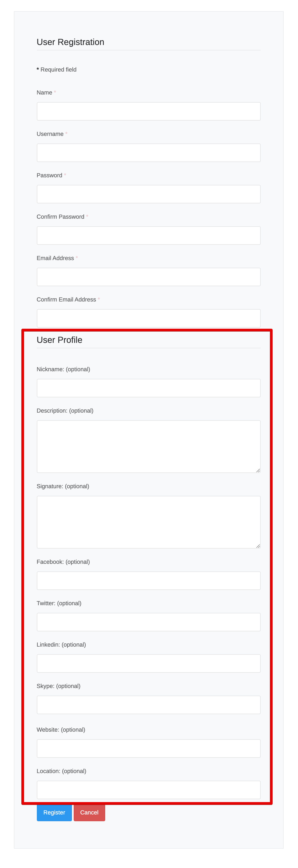Focus the Username text box

(x=149, y=153)
